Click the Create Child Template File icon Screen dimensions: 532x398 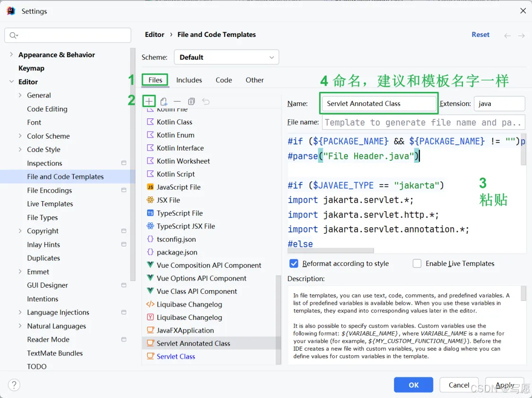click(164, 101)
